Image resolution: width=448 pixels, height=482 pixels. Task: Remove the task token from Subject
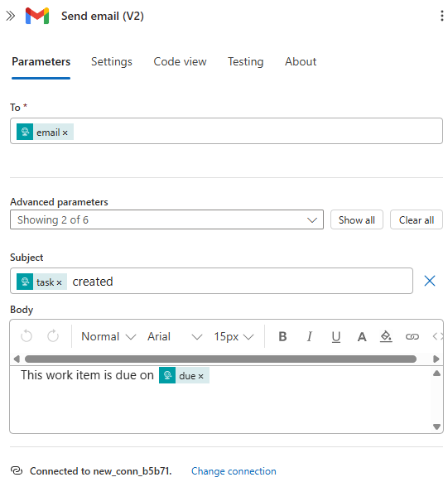60,282
